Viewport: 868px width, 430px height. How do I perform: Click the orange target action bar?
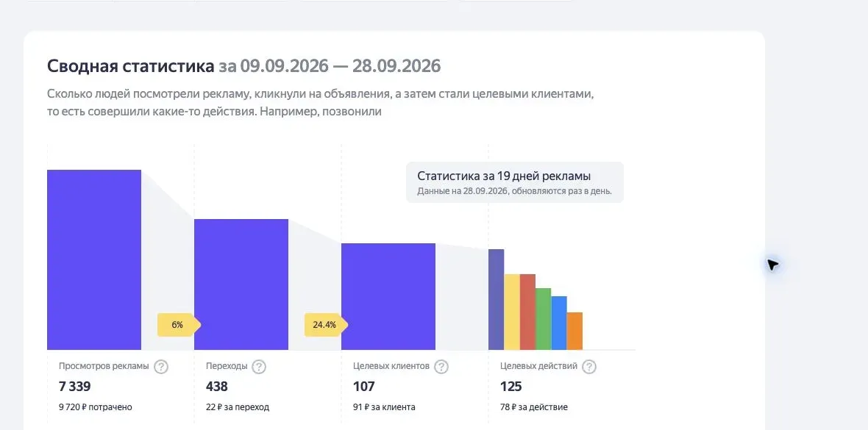574,331
